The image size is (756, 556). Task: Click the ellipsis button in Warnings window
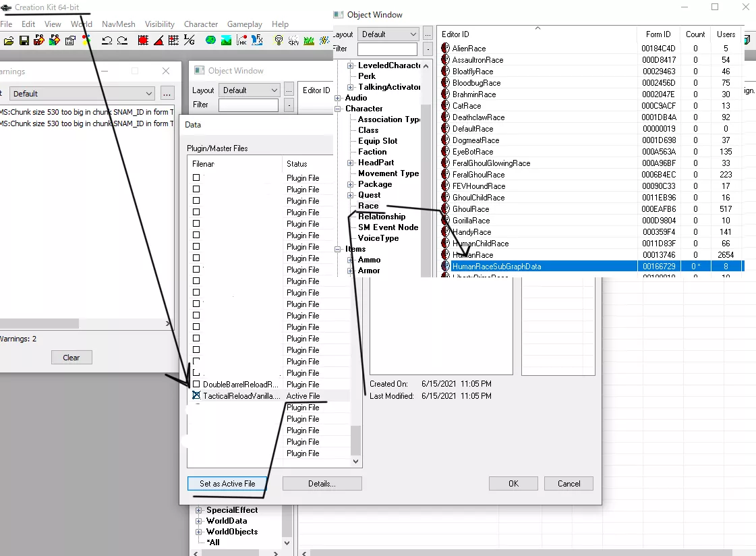[167, 94]
